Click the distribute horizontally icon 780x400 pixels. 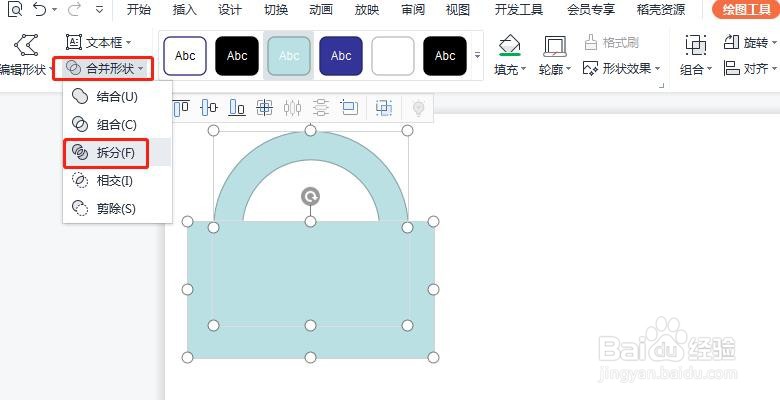click(x=292, y=107)
